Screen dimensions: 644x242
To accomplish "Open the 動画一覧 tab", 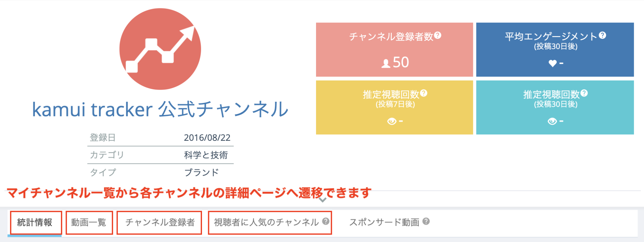I will (89, 222).
